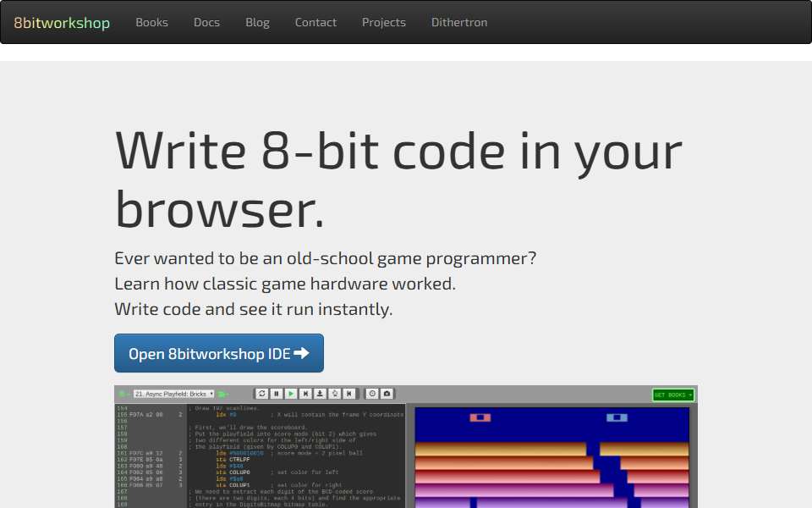812x508 pixels.
Task: Click the clock icon in the IDE preview toolbar
Action: pyautogui.click(x=372, y=394)
